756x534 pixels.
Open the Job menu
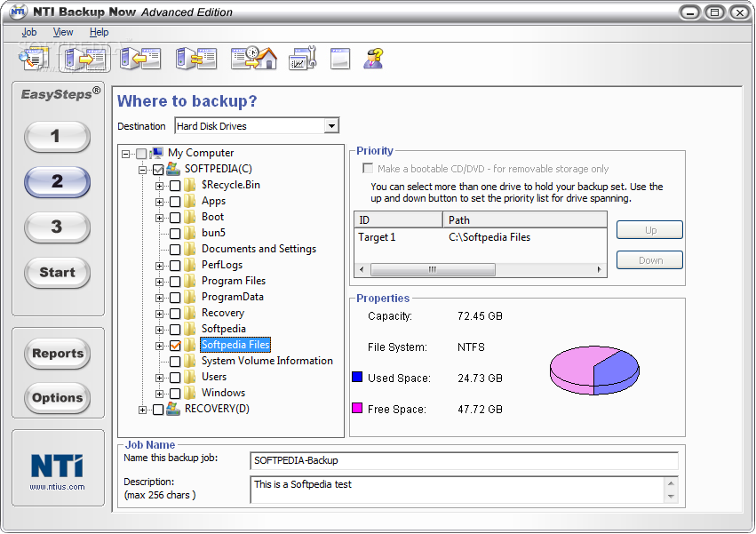click(x=29, y=32)
